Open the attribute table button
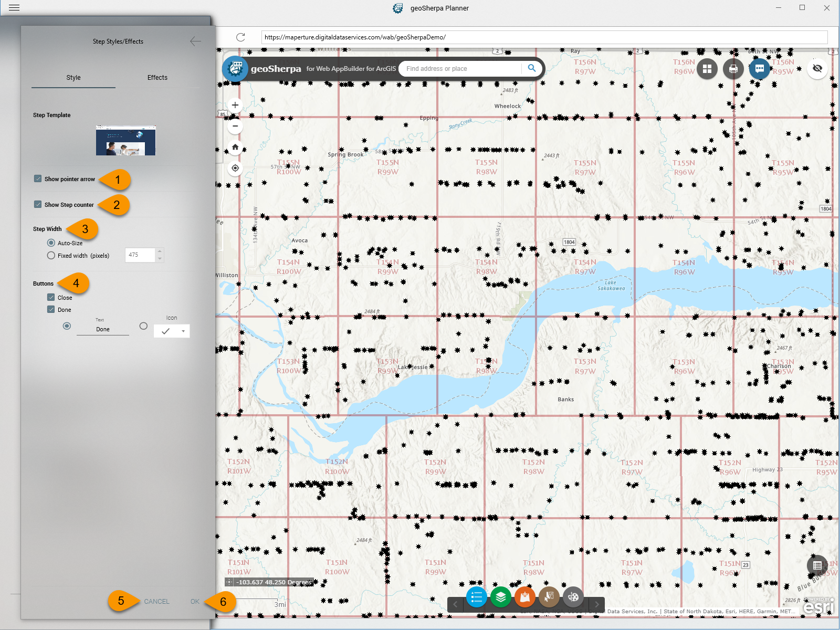This screenshot has height=630, width=840. point(817,565)
